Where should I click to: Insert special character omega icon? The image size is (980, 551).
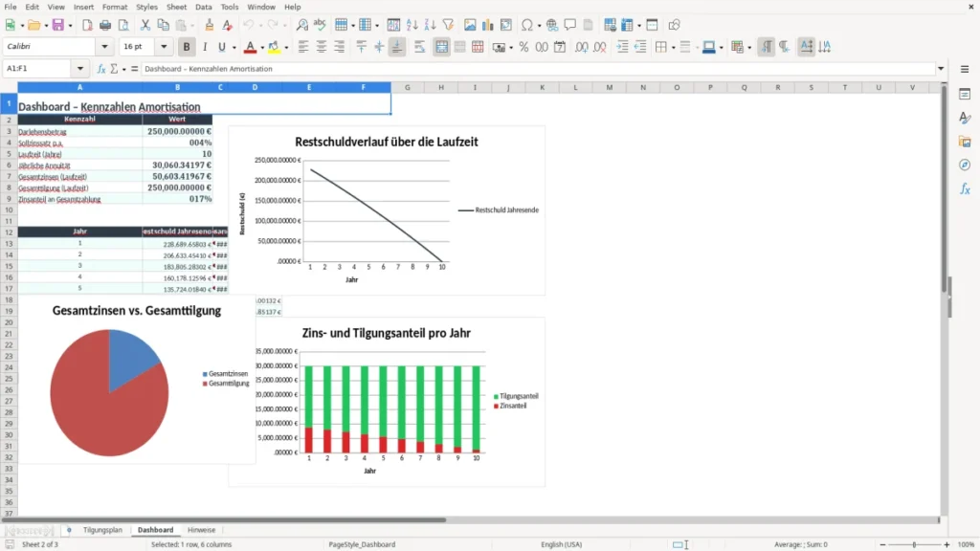pos(527,25)
